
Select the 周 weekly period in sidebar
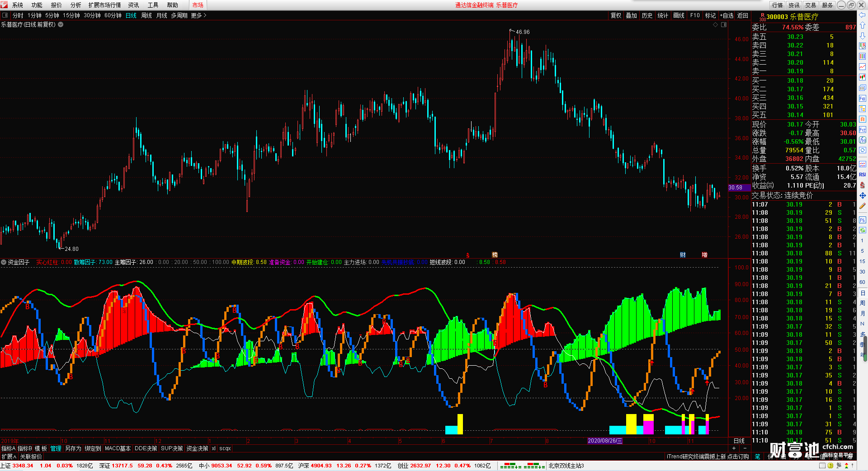click(862, 303)
